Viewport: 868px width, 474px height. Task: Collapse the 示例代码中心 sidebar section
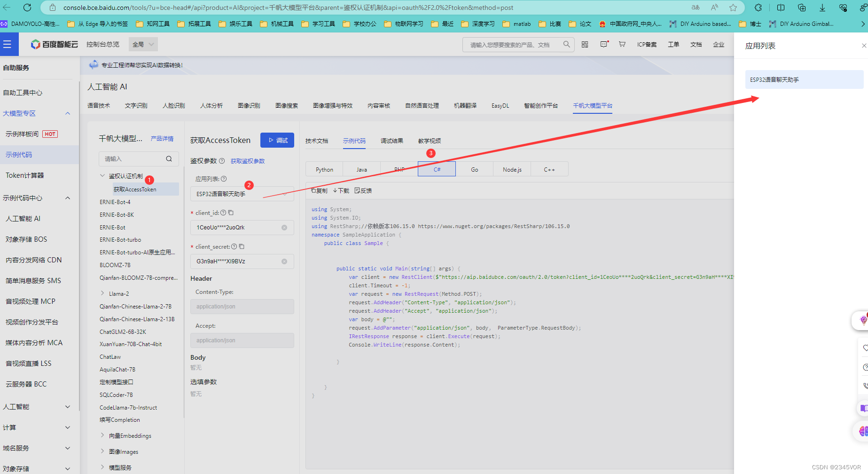point(68,198)
